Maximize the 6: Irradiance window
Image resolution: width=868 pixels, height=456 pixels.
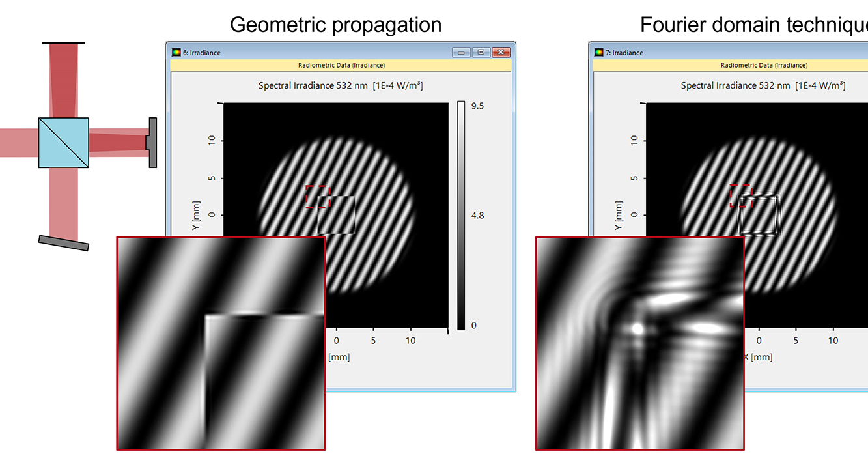pos(481,53)
